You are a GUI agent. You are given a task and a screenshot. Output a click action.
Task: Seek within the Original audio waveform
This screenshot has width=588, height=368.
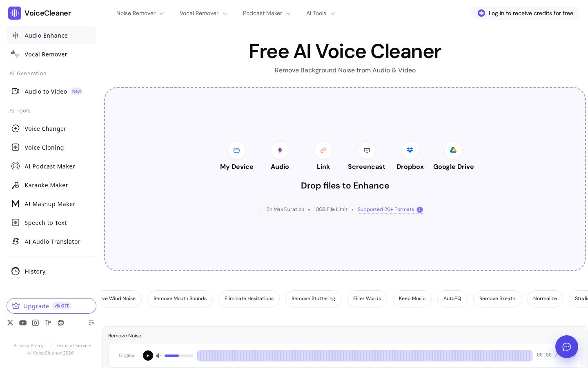pyautogui.click(x=365, y=356)
